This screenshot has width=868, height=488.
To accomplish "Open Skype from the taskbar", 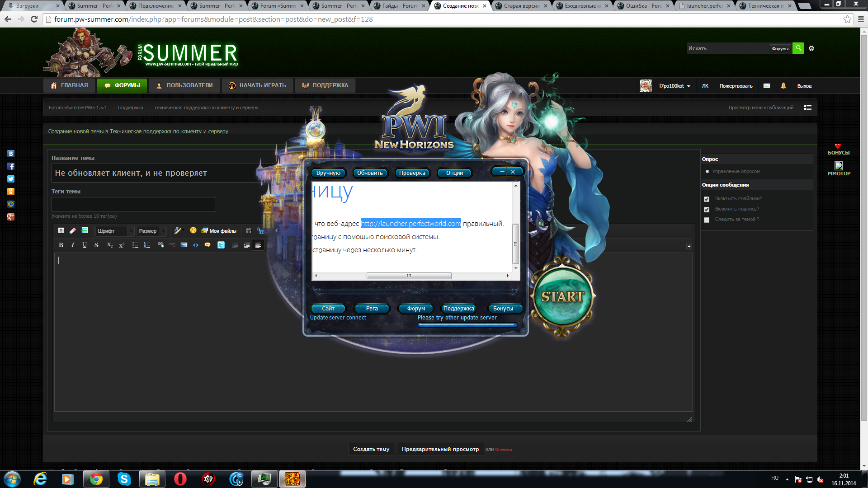I will tap(124, 479).
